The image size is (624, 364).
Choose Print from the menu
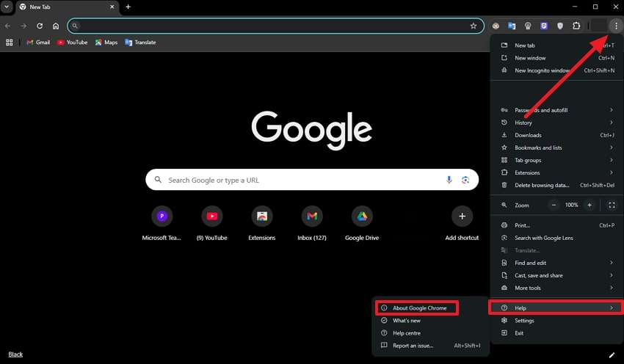556,225
